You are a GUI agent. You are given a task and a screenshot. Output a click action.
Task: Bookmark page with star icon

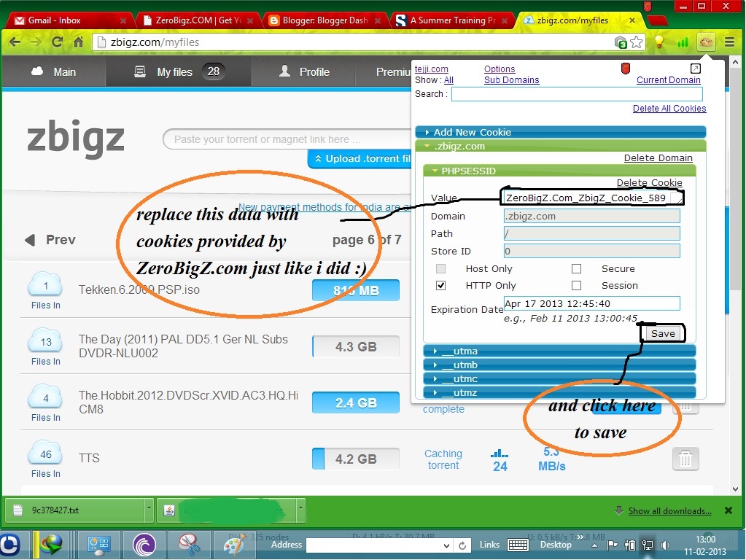[636, 42]
